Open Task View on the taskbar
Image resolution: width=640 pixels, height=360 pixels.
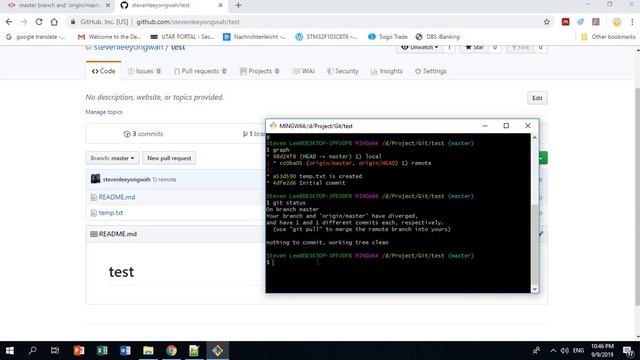pos(55,351)
